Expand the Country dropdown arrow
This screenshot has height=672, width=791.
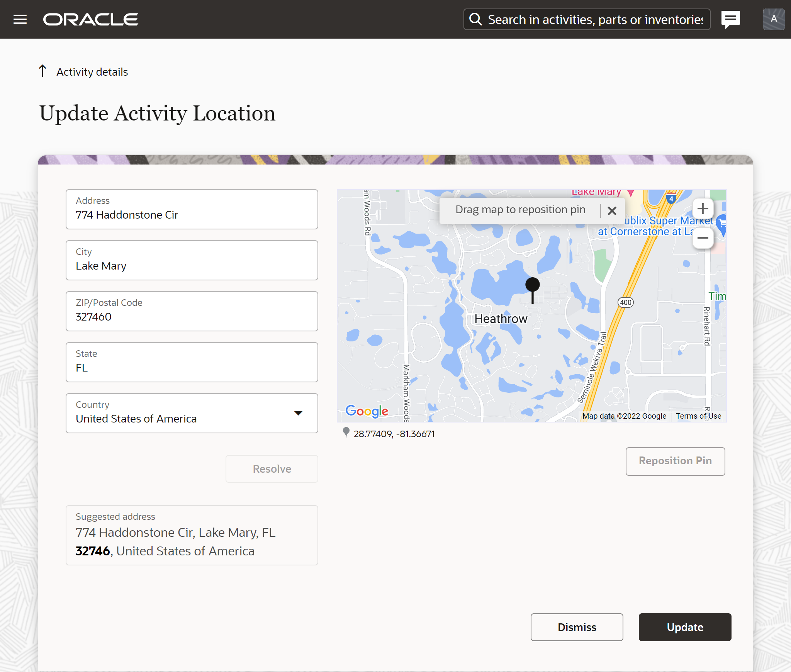click(x=298, y=413)
